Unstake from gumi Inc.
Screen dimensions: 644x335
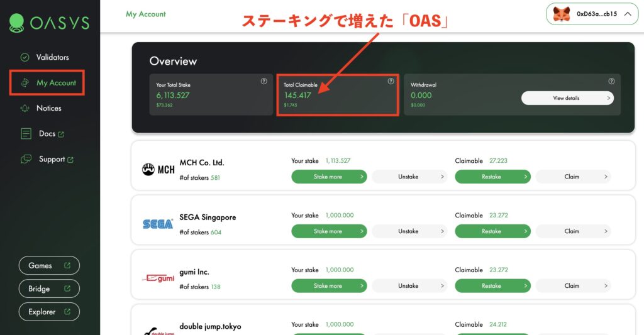coord(409,286)
